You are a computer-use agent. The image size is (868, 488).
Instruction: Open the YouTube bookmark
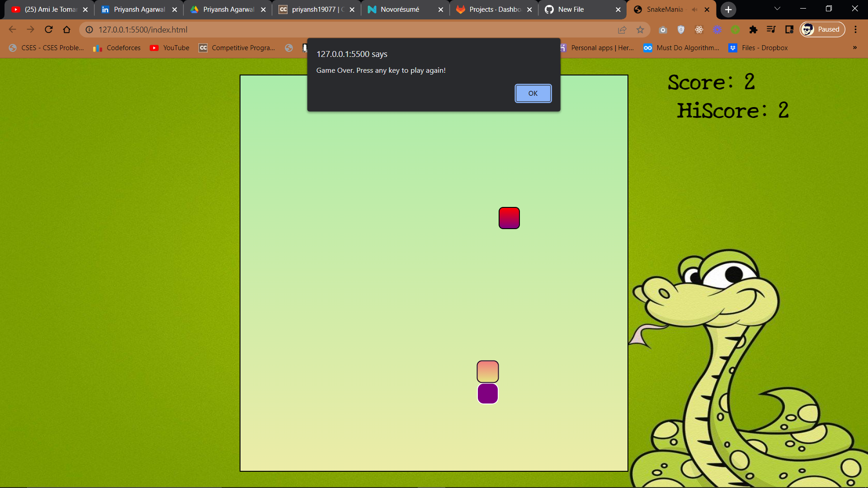170,48
